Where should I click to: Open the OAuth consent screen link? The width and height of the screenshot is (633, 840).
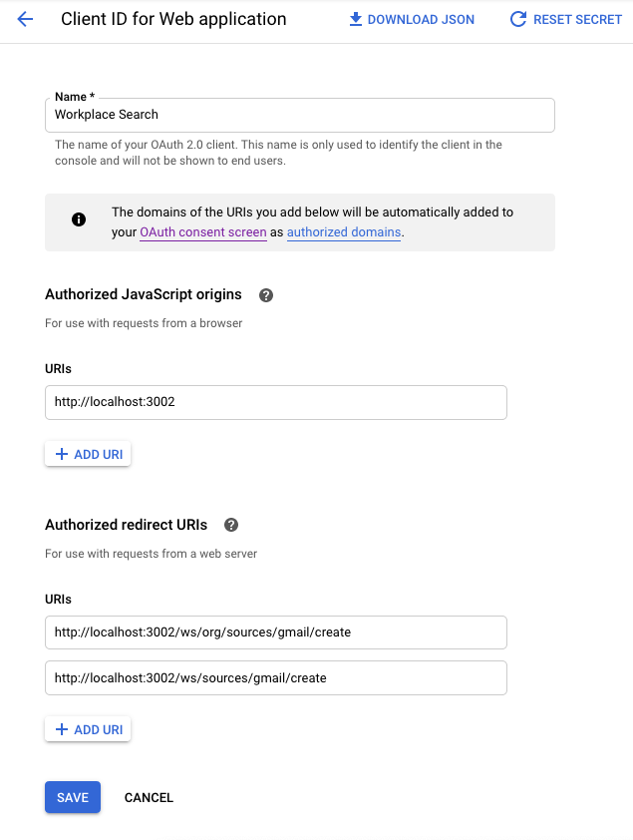203,232
